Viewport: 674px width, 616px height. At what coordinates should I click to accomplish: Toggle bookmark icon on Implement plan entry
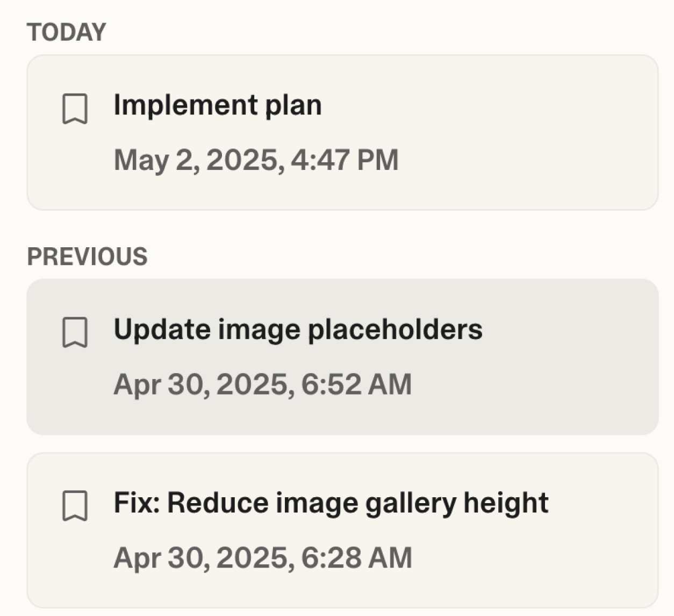(x=75, y=109)
